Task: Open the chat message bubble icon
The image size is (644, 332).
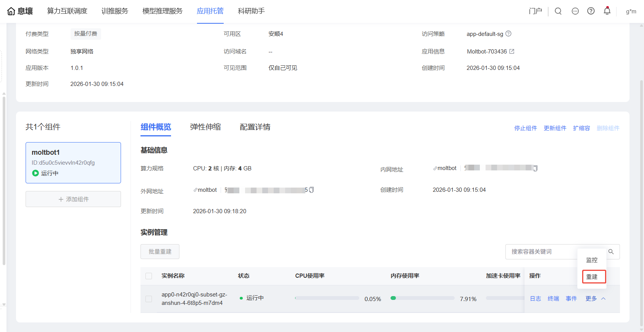Action: pyautogui.click(x=575, y=11)
